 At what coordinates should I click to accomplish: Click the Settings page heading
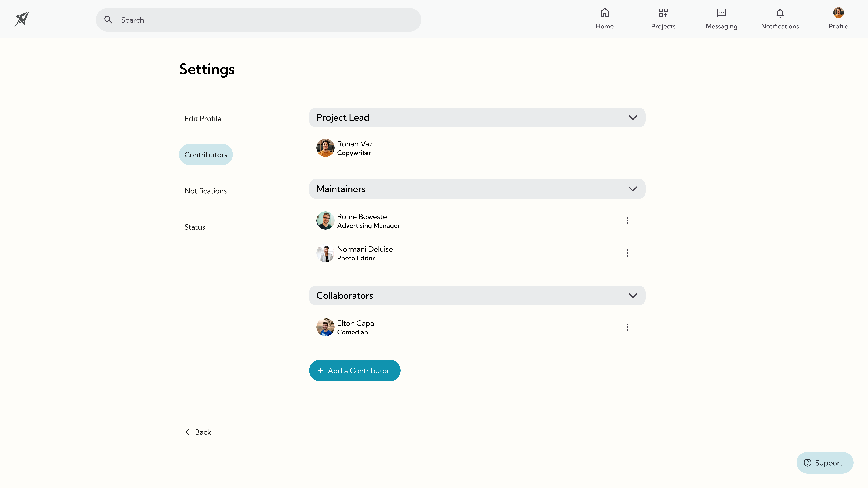(x=207, y=69)
